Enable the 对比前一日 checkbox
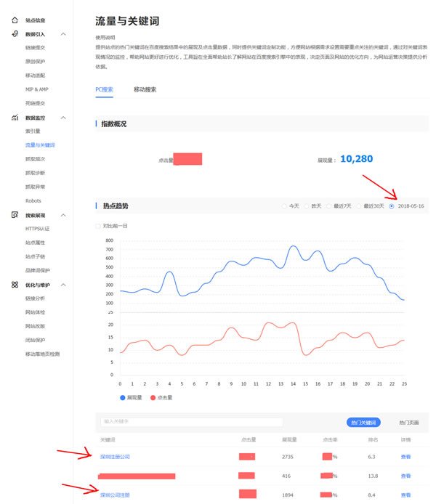This screenshot has height=504, width=436. point(100,226)
